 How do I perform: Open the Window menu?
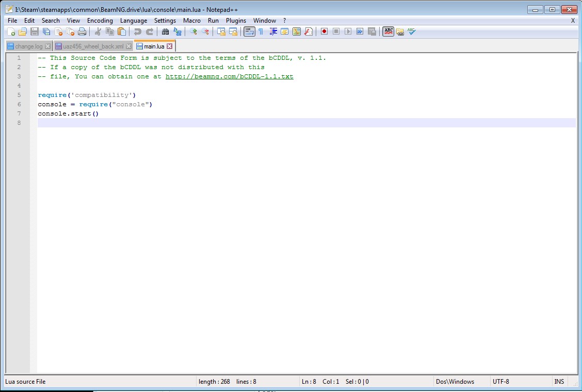(x=265, y=21)
